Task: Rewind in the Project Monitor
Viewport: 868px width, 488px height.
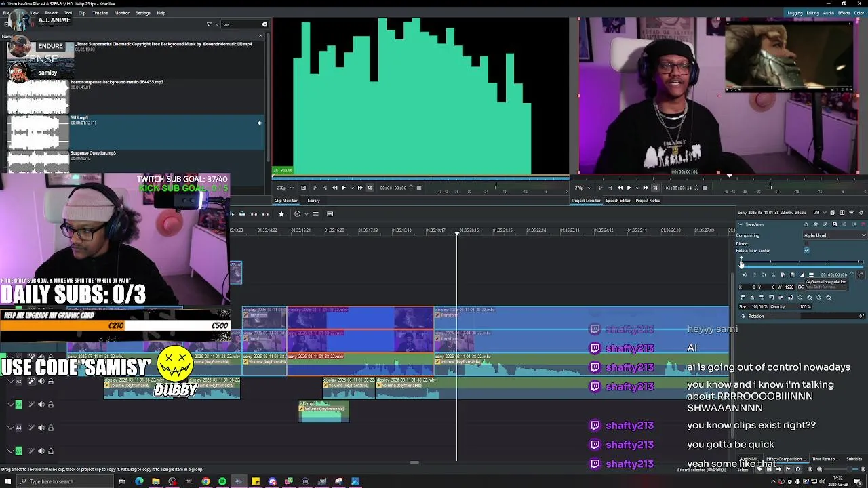Action: [x=620, y=188]
